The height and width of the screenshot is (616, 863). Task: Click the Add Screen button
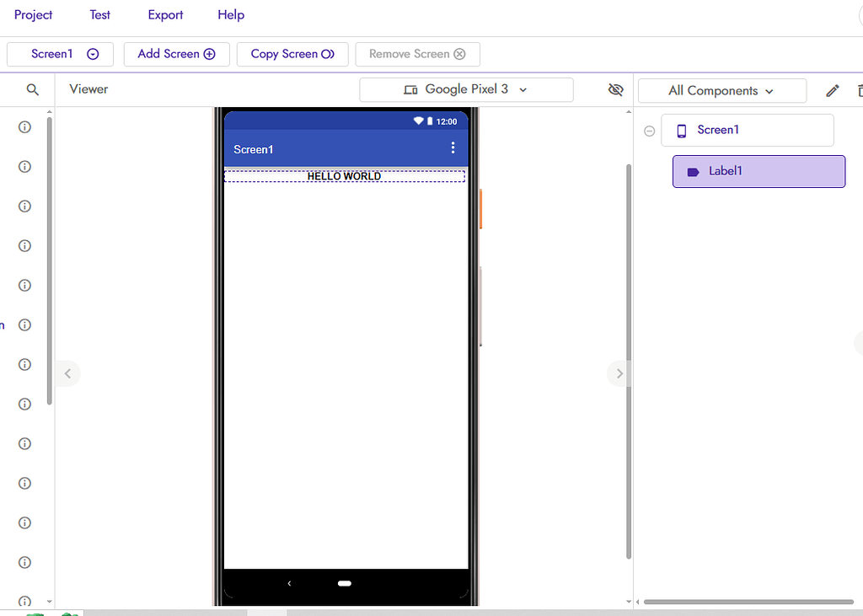click(x=176, y=53)
